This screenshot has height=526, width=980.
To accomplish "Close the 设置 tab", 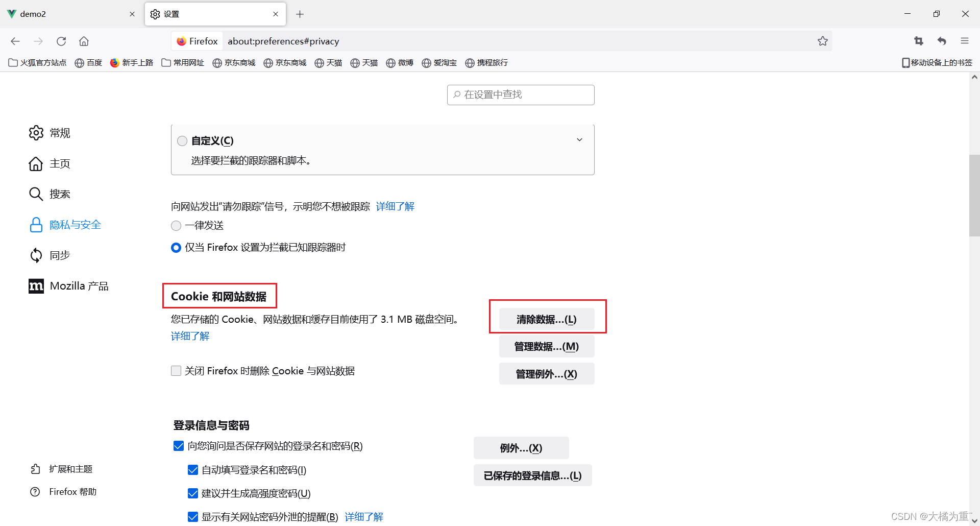I will 276,14.
